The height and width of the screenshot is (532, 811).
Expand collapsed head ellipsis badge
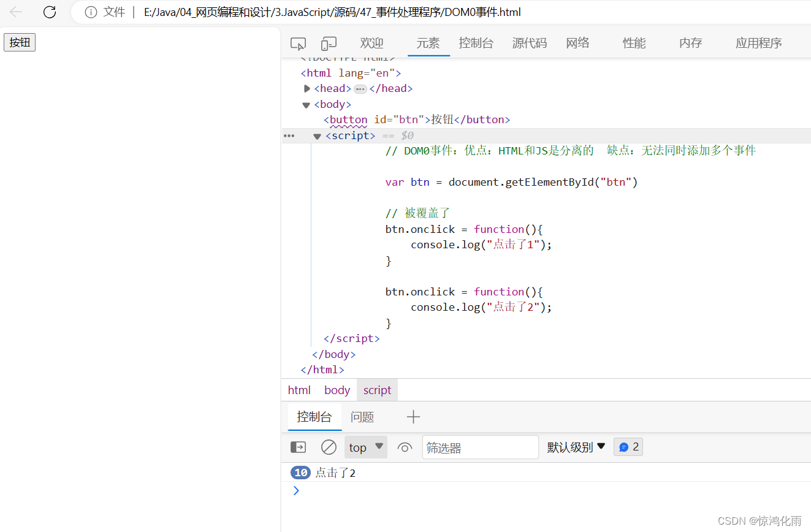tap(360, 89)
